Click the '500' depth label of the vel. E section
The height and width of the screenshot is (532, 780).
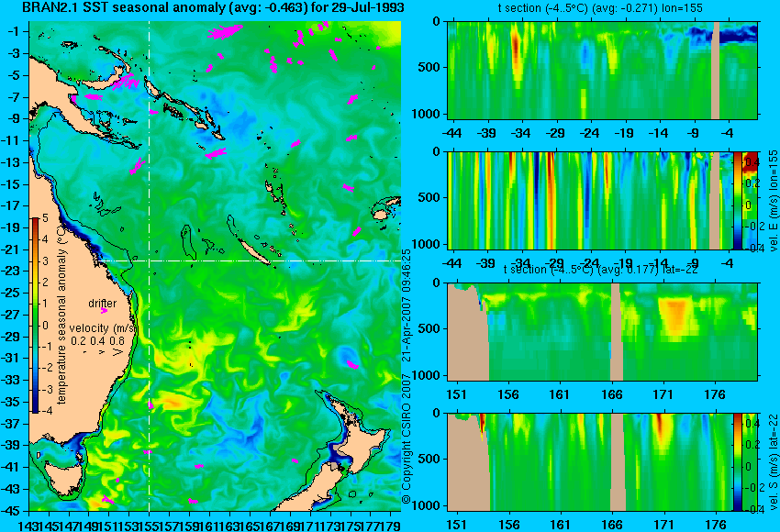pos(429,197)
